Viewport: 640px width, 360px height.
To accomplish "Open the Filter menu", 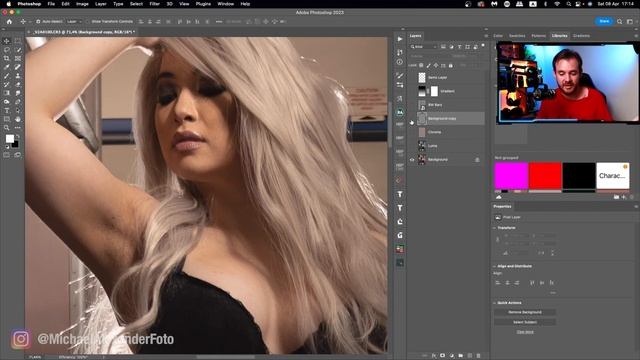I will (154, 4).
